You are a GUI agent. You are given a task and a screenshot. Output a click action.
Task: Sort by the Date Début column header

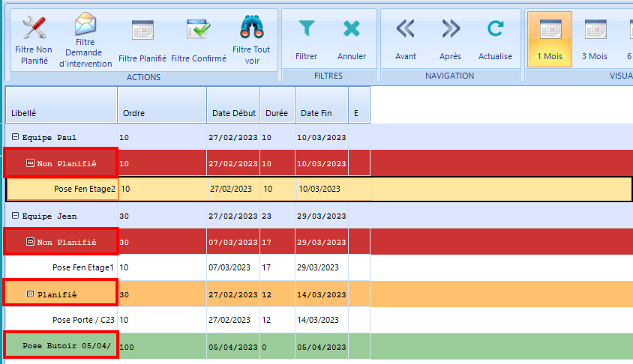point(233,113)
